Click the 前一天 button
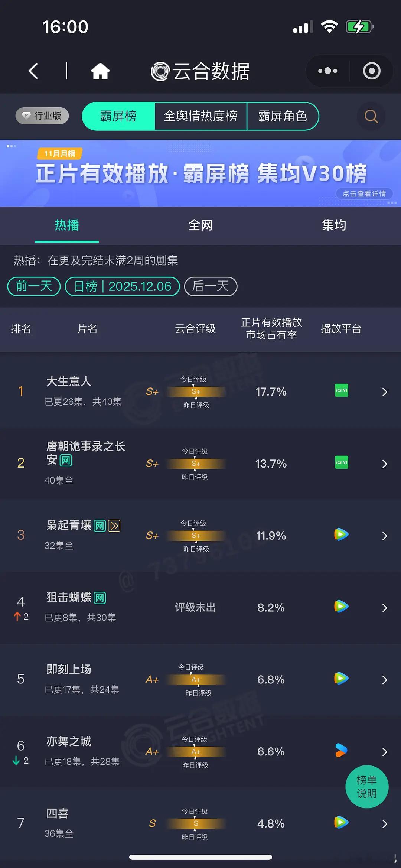Image resolution: width=401 pixels, height=868 pixels. [33, 286]
